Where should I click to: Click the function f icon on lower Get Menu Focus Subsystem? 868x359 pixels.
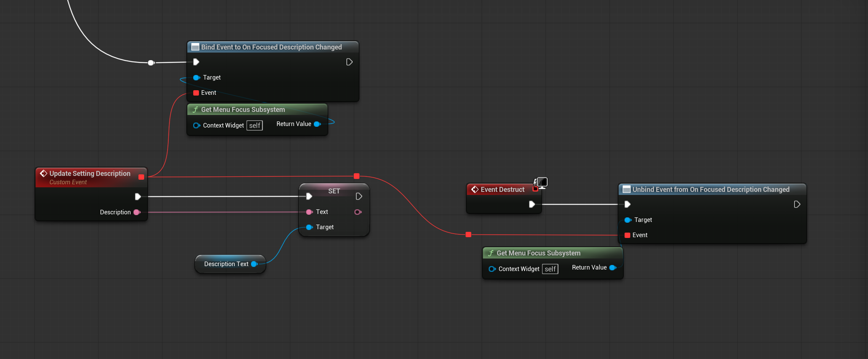[x=491, y=253]
